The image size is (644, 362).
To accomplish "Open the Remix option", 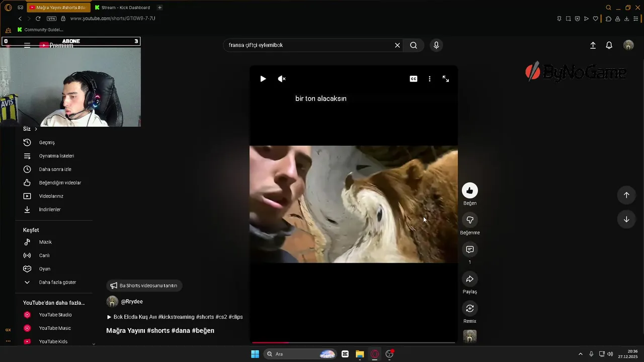I will [x=470, y=309].
